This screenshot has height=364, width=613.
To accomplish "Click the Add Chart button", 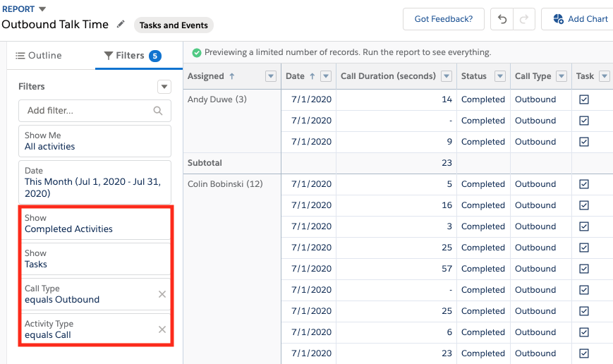I will [580, 19].
